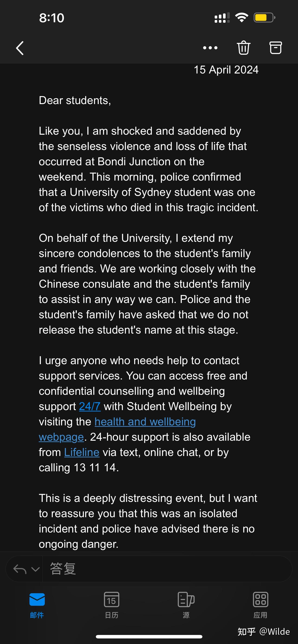Tap the reply arrow icon
This screenshot has height=644, width=298.
20,569
